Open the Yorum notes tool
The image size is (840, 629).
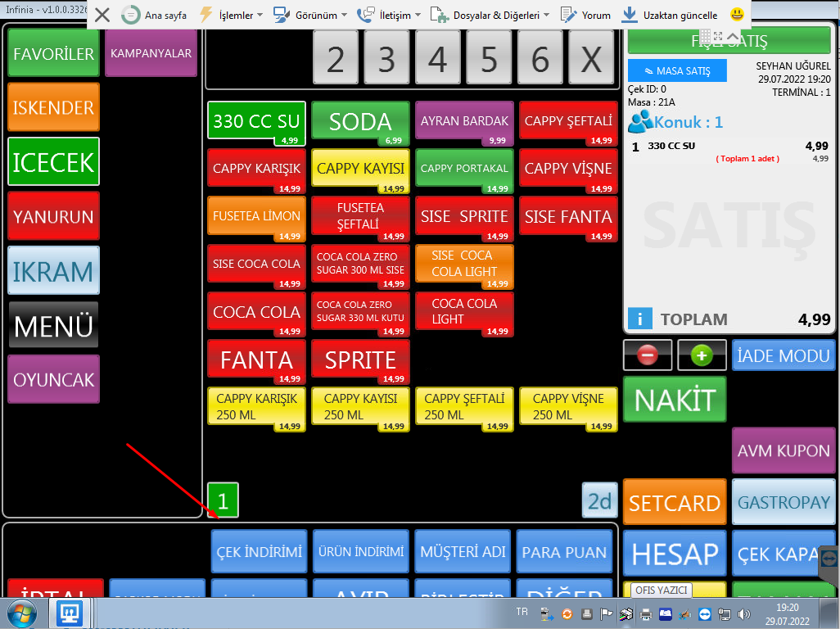(x=585, y=15)
